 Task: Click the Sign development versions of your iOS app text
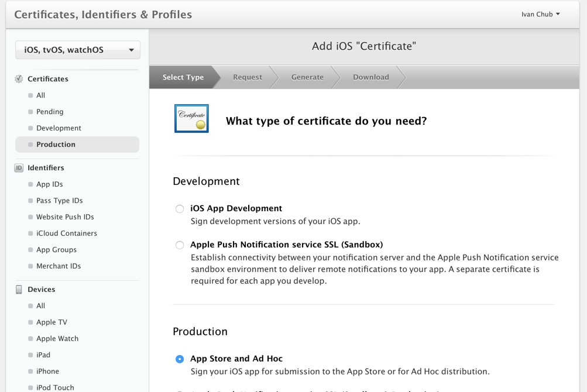276,221
